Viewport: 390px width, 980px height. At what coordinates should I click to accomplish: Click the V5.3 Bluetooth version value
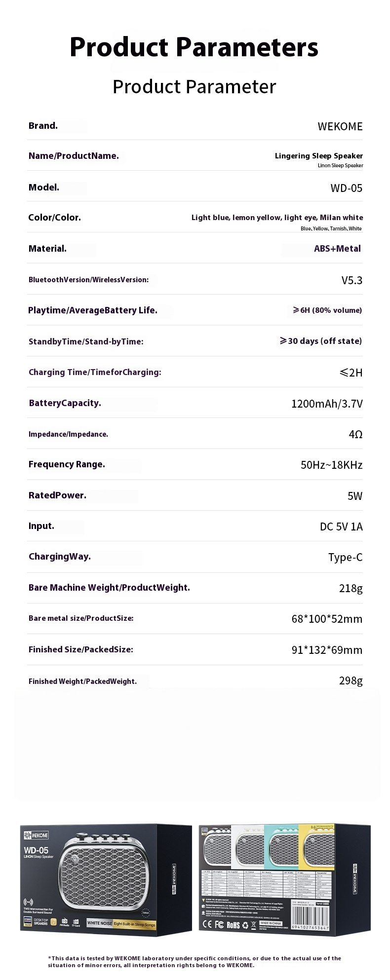[351, 281]
